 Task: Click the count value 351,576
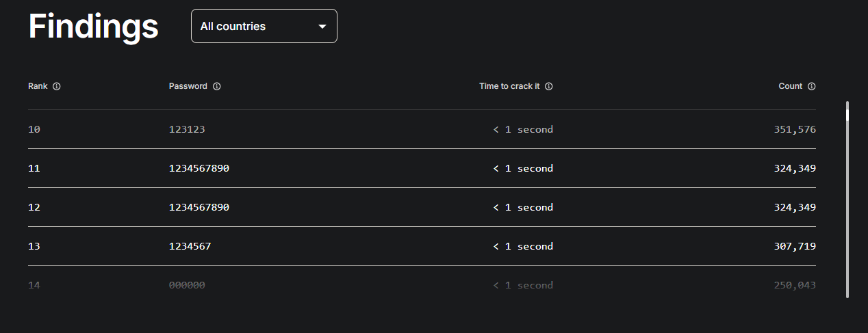[x=791, y=129]
